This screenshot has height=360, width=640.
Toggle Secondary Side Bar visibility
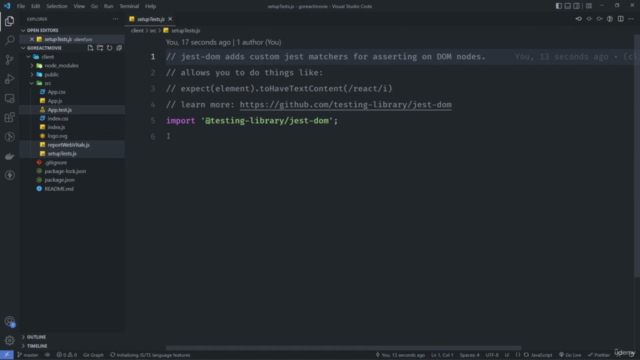tap(576, 6)
